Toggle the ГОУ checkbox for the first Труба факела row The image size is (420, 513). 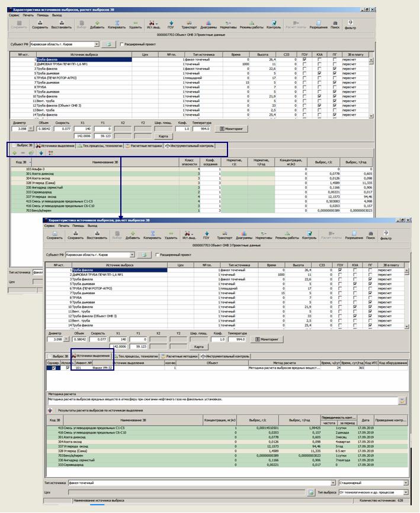[x=304, y=59]
